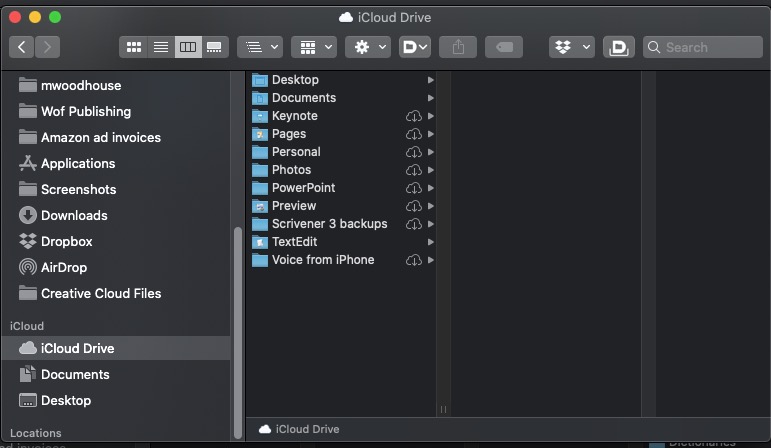Viewport: 771px width, 448px height.
Task: Click the D document toolbar icon
Action: pos(619,47)
